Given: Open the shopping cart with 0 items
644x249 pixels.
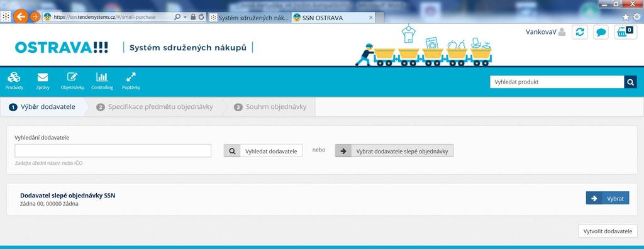Looking at the screenshot, I should point(626,33).
